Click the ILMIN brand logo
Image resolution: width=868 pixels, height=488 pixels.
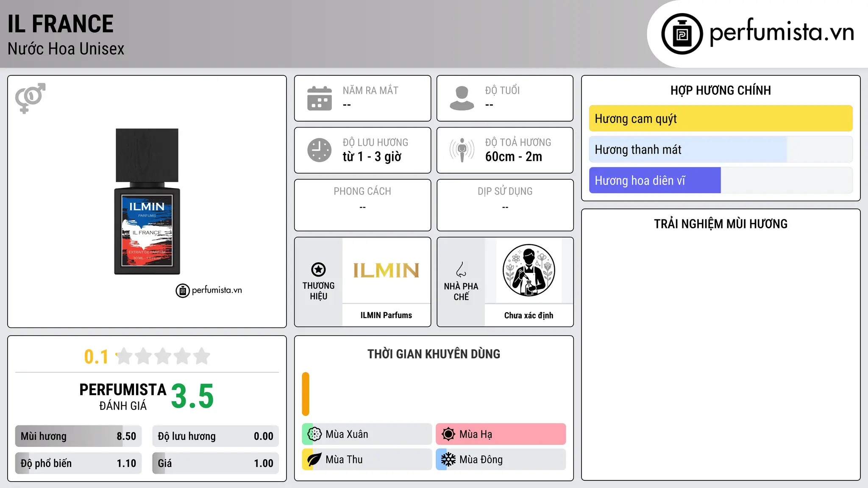click(386, 270)
